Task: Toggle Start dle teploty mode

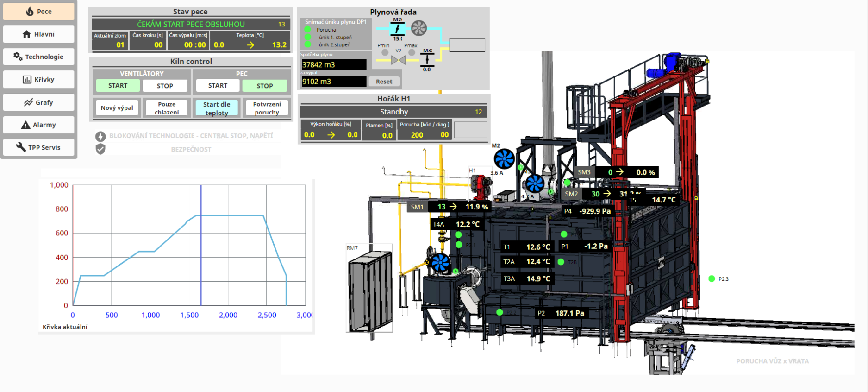Action: (x=216, y=108)
